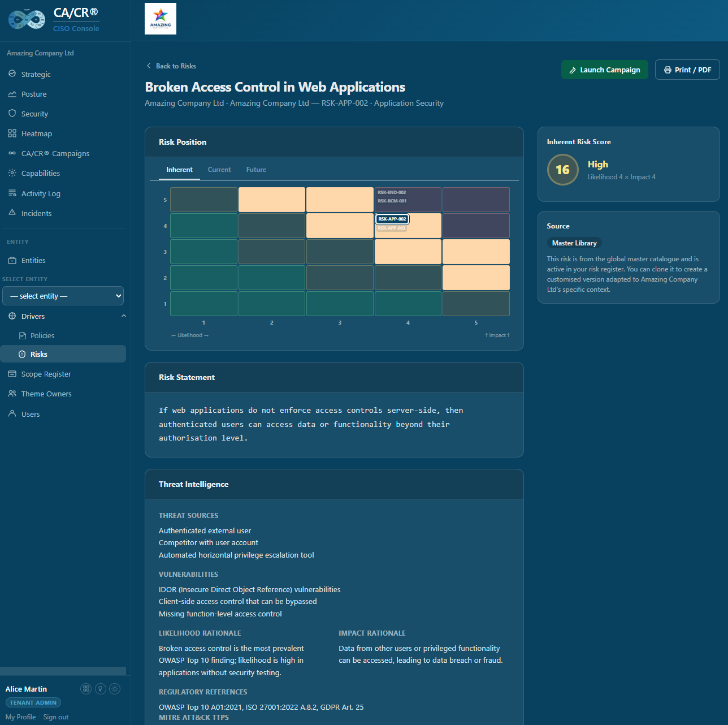The image size is (728, 725).
Task: Click the Amazing Company Ltd sidebar label
Action: click(x=40, y=53)
